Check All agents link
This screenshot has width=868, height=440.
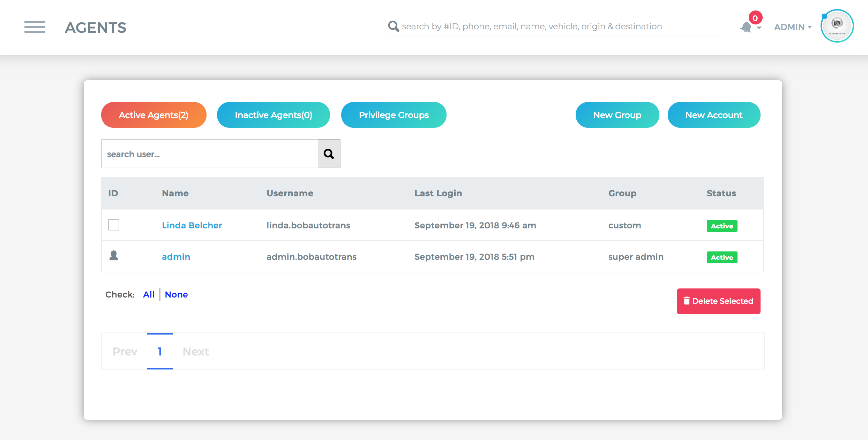[x=149, y=294]
